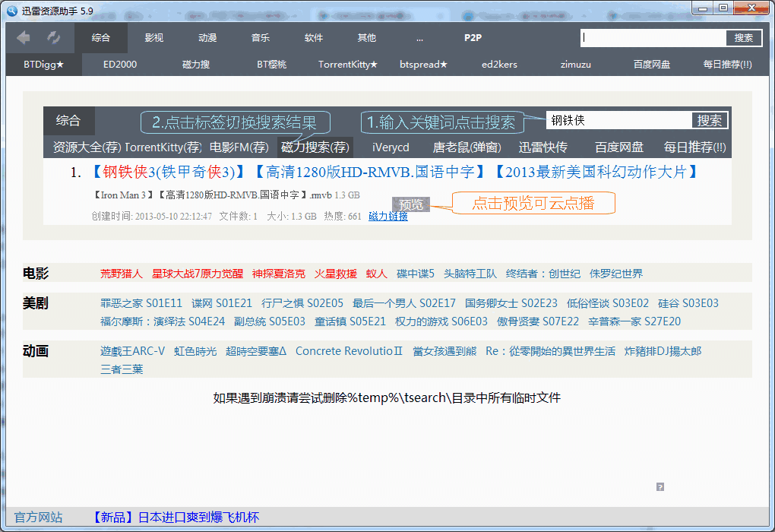Open the P2P tab
Screen dimensions: 775x532
(473, 38)
